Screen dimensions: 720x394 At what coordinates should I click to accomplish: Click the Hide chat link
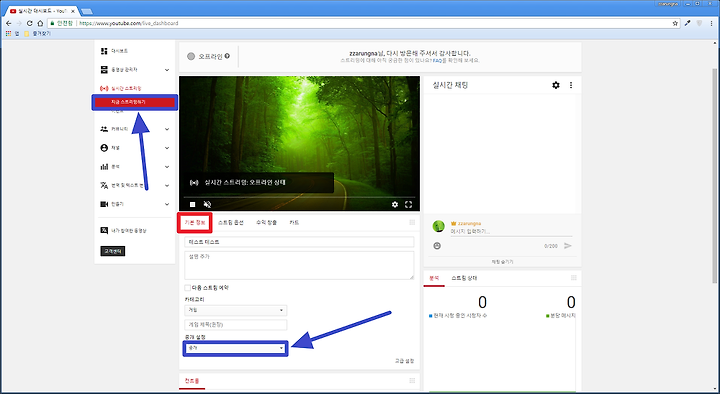tap(502, 262)
